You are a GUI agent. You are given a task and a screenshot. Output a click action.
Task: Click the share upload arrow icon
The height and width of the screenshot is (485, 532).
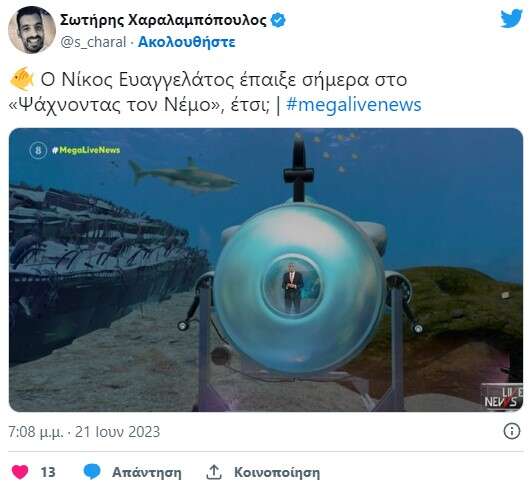coord(214,472)
